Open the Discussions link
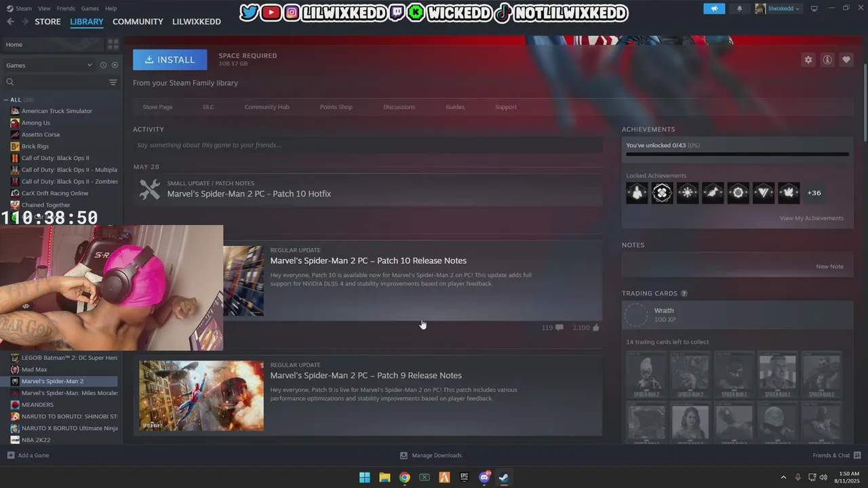 pyautogui.click(x=399, y=107)
